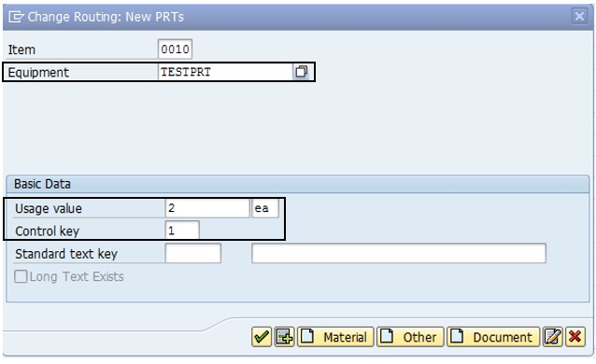The image size is (596, 364).
Task: Confirm entries with the green checkmark
Action: (262, 337)
